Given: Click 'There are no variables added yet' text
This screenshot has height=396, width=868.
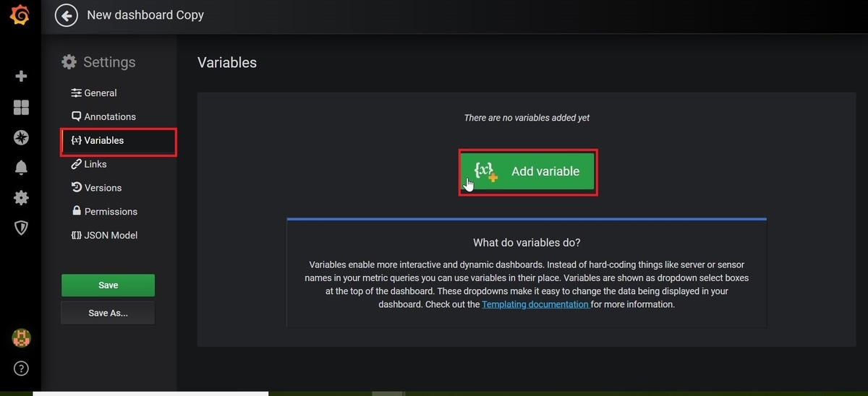Looking at the screenshot, I should tap(527, 118).
